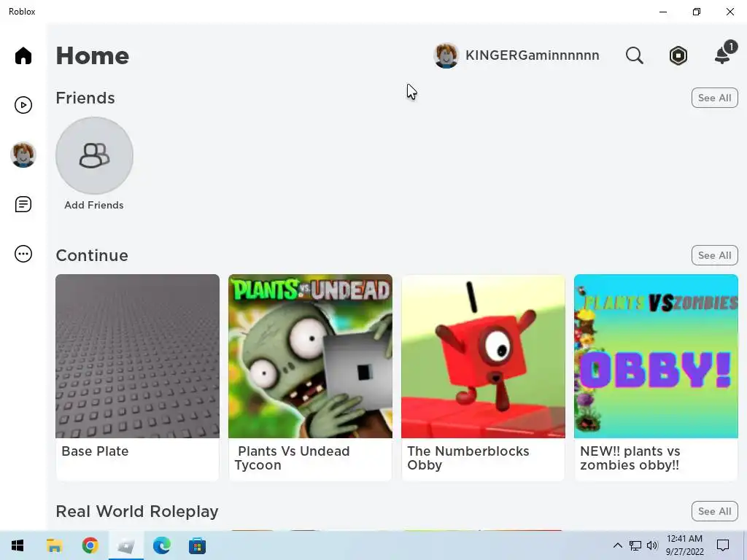
Task: Expand the hidden tray icons chevron
Action: 617,545
